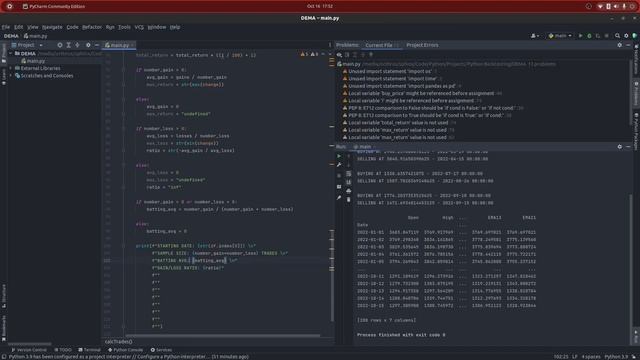Open Python 3.9 interpreter selector in status bar
This screenshot has width=640, height=360.
(616, 357)
